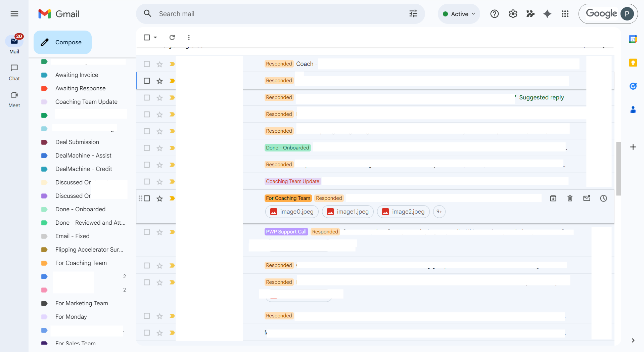Open the Gmail logo link
Screen dimensions: 644x352
pyautogui.click(x=59, y=14)
